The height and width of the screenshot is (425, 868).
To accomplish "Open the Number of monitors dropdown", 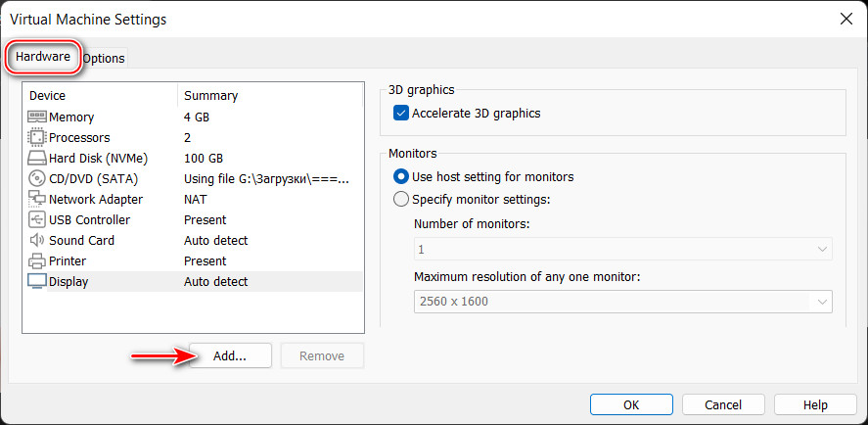I will 622,250.
